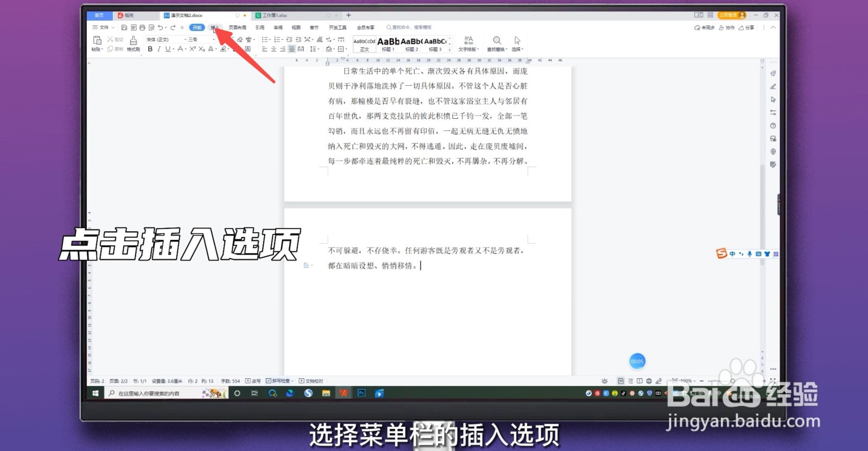Open Photoshop from the taskbar

(x=361, y=393)
